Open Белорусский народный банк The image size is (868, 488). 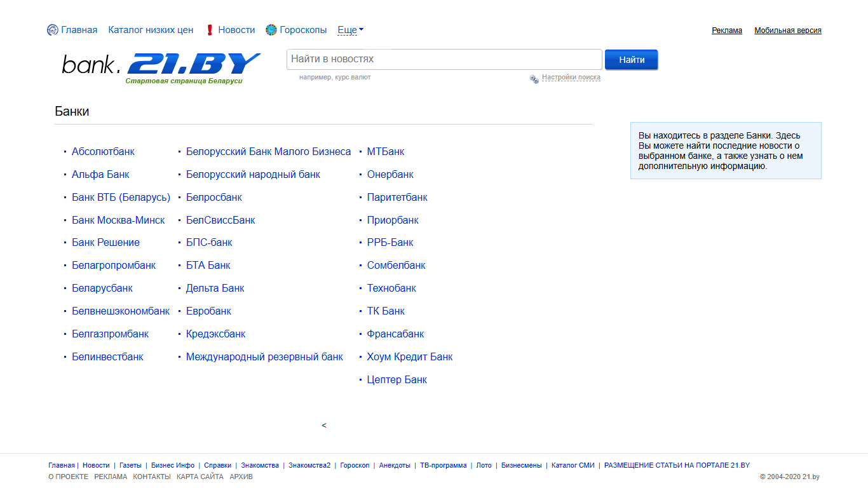(253, 175)
